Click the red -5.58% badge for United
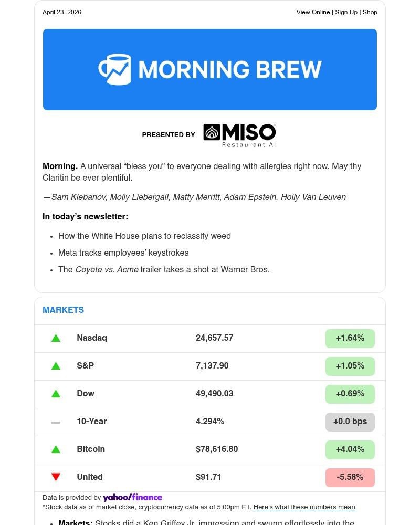This screenshot has width=420, height=525. 350,477
